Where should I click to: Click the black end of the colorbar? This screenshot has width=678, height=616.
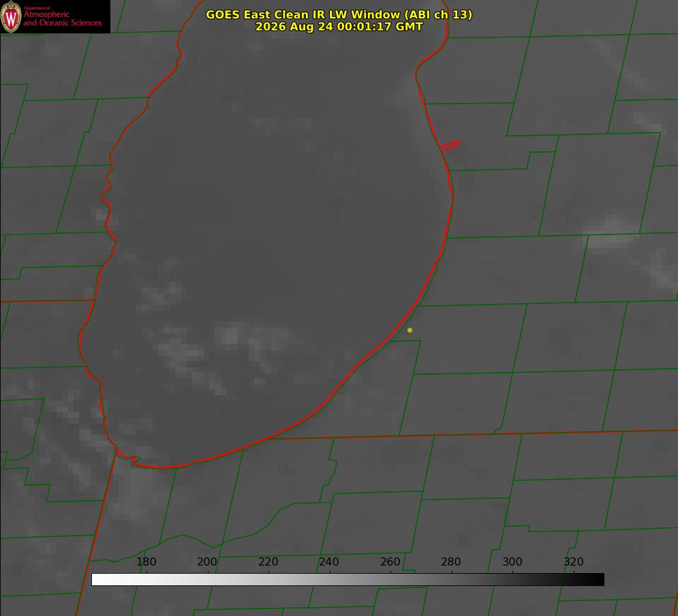coord(598,580)
